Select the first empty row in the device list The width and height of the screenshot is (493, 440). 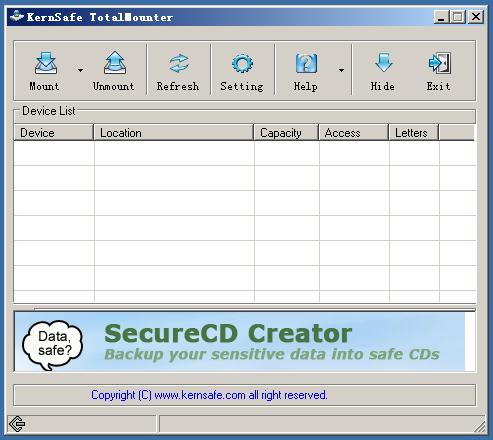pyautogui.click(x=245, y=153)
